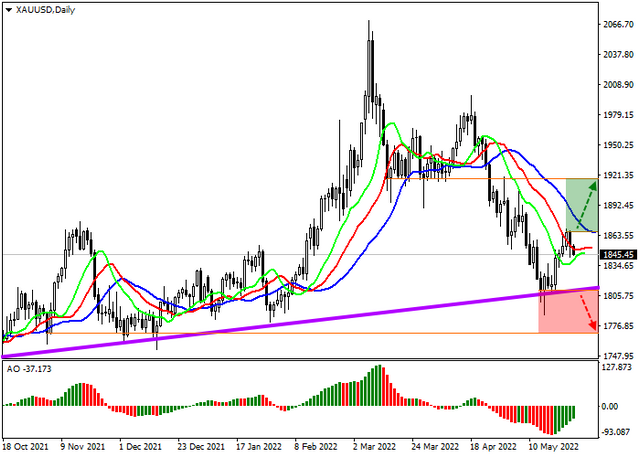Select the XAUUSD,Daily chart title

(x=45, y=10)
